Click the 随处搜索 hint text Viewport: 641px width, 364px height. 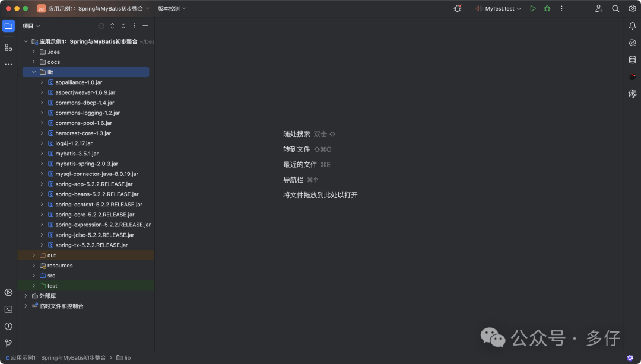click(x=296, y=134)
